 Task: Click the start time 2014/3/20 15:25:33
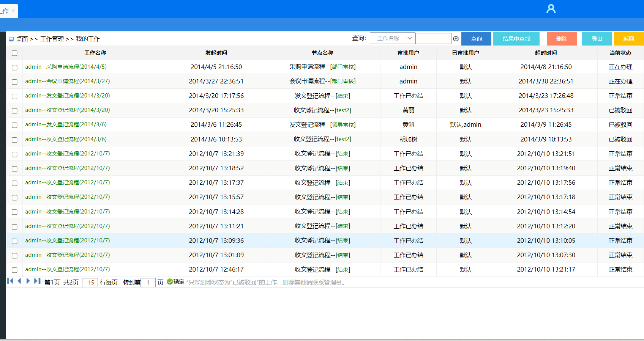click(x=216, y=110)
